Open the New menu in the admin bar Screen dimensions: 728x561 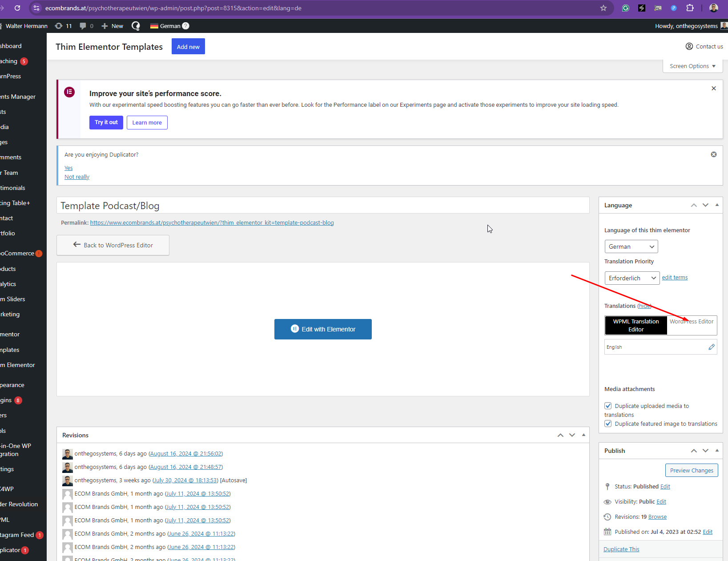(113, 26)
